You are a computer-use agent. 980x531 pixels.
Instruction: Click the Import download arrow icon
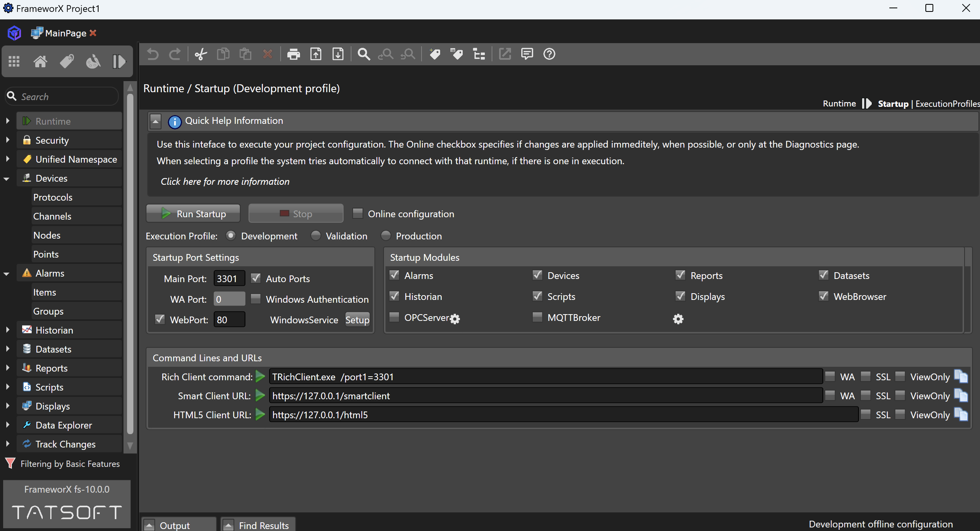tap(338, 54)
